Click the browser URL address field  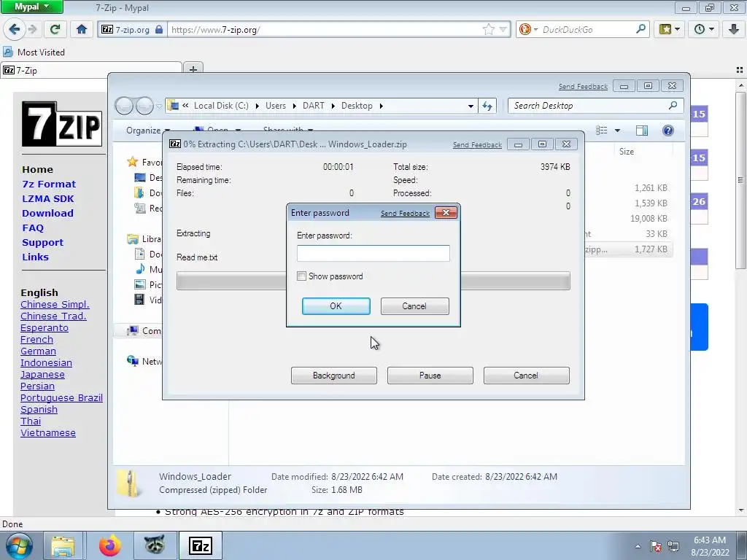324,29
